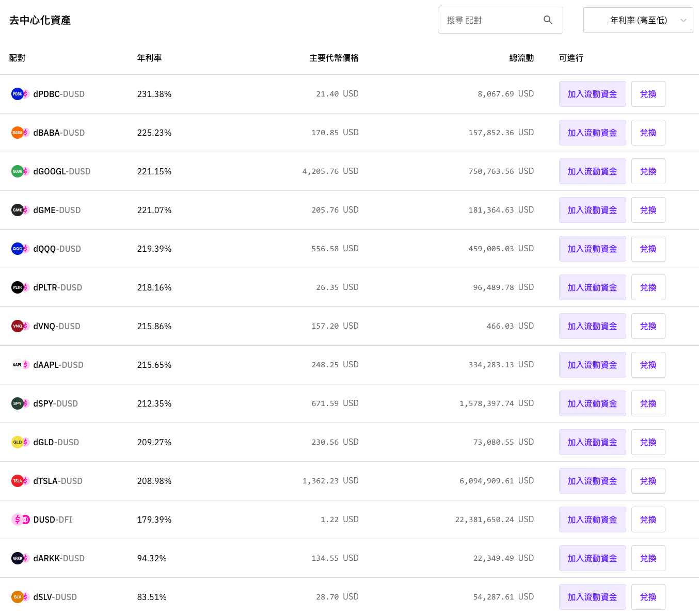Click the dVNQ-DUSD token pair icon
This screenshot has height=616, width=699.
point(20,326)
